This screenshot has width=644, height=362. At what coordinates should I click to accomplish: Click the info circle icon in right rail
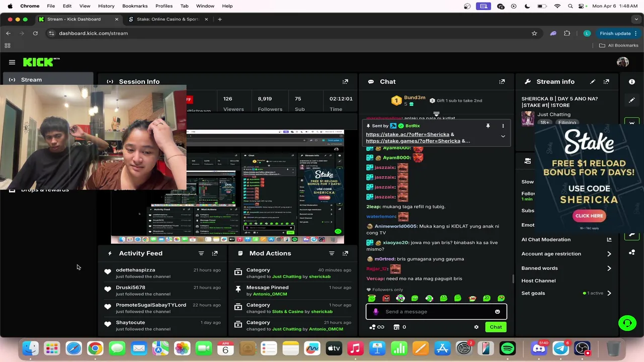[632, 81]
